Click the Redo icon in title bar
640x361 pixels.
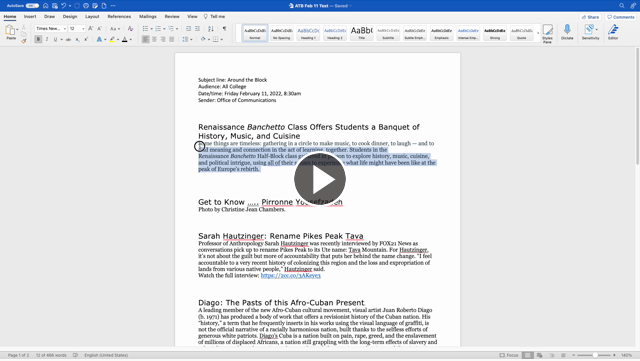[x=77, y=6]
